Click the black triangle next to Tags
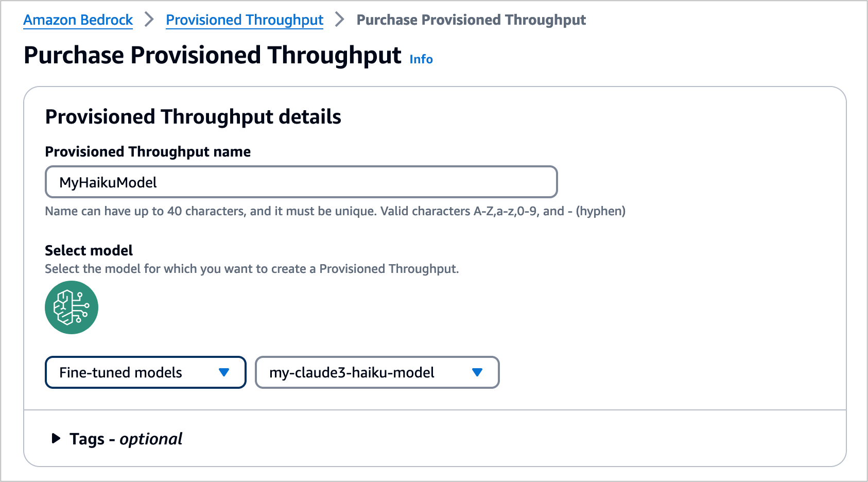Screen dimensions: 868x482 pyautogui.click(x=56, y=439)
